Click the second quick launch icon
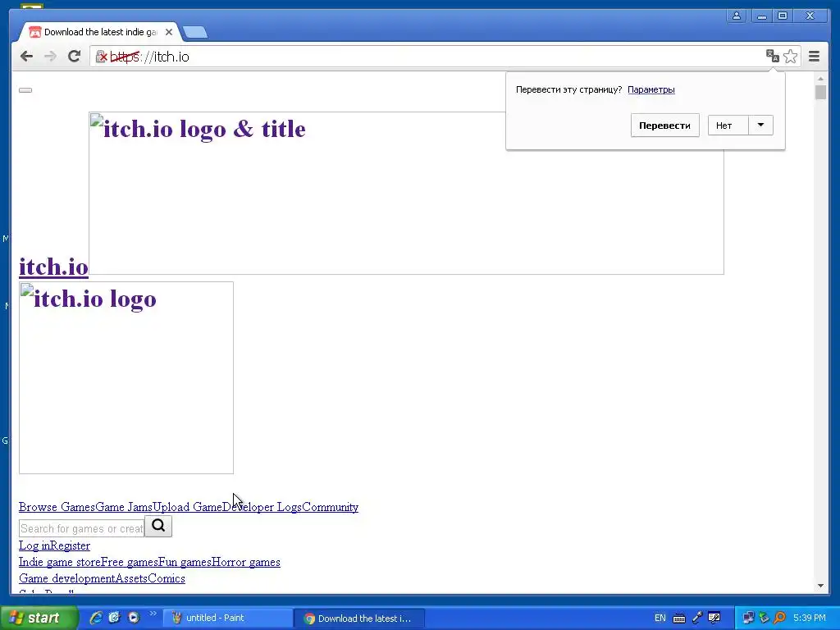Image resolution: width=840 pixels, height=630 pixels. pos(114,618)
